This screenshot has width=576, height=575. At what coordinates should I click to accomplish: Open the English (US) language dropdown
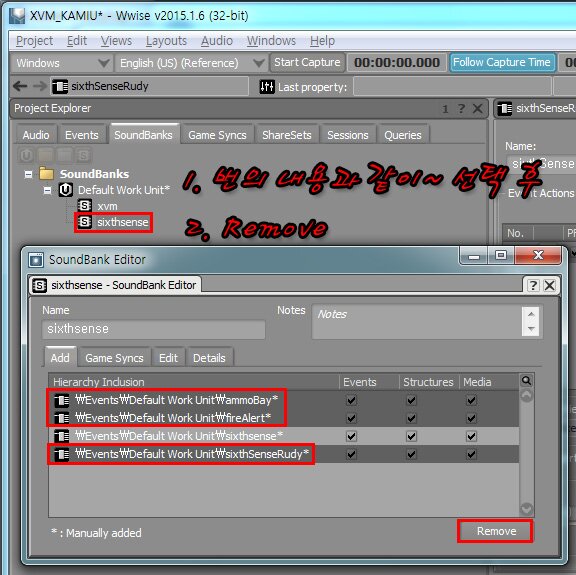[x=191, y=63]
